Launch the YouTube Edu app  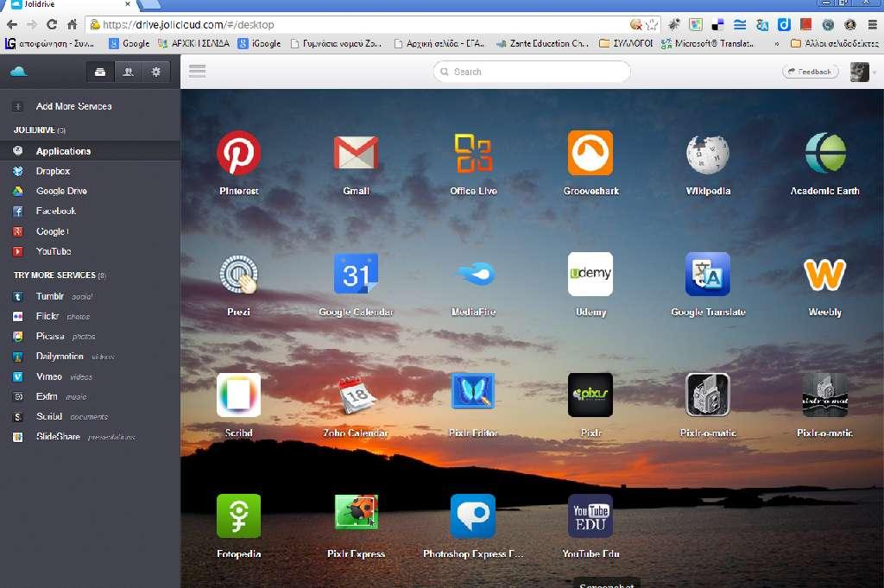tap(590, 515)
